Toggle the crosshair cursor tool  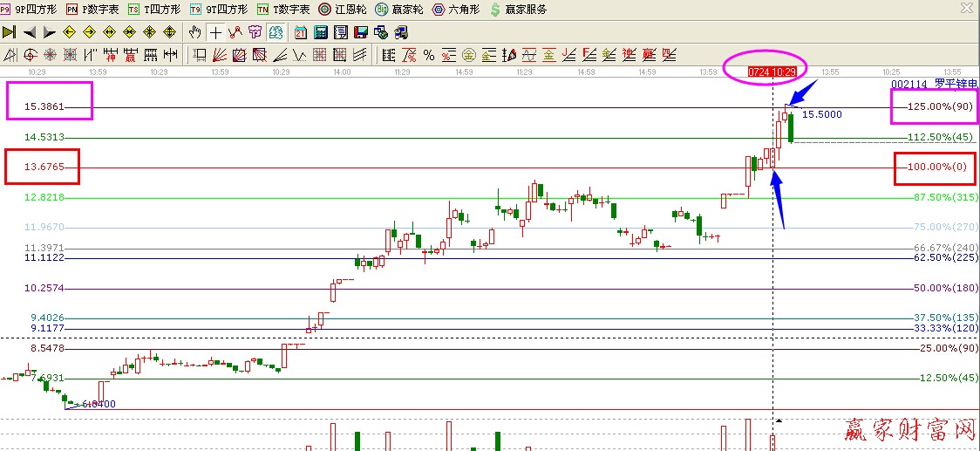[x=215, y=32]
